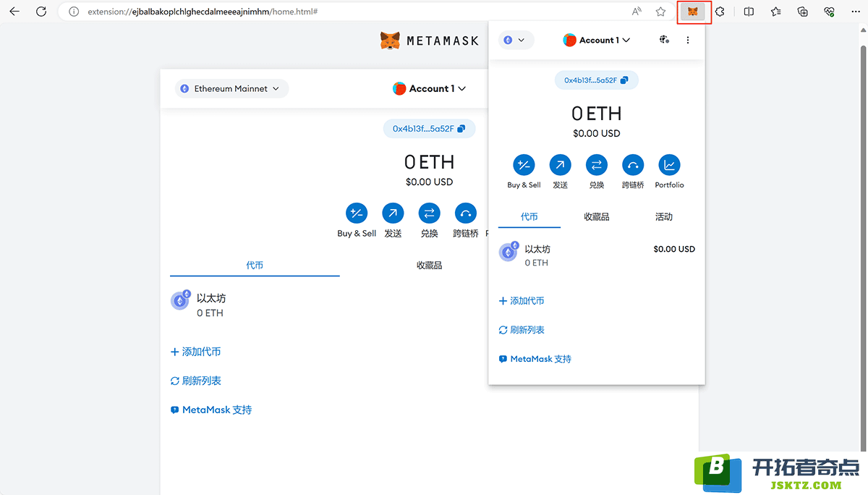Click 发送 send icon on main page

pos(393,213)
